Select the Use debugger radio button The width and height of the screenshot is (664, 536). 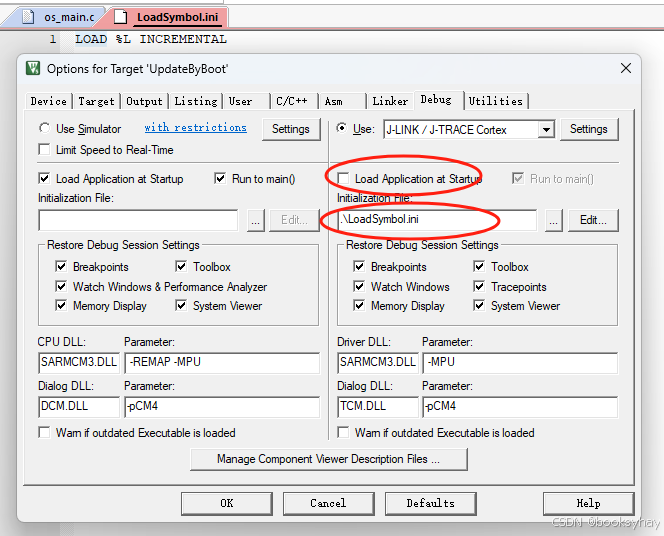342,128
